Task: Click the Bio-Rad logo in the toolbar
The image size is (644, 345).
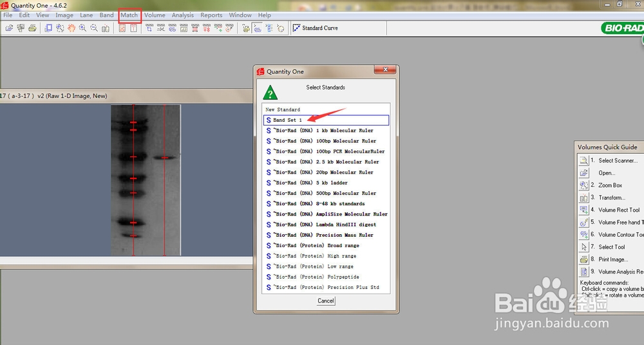Action: [622, 28]
